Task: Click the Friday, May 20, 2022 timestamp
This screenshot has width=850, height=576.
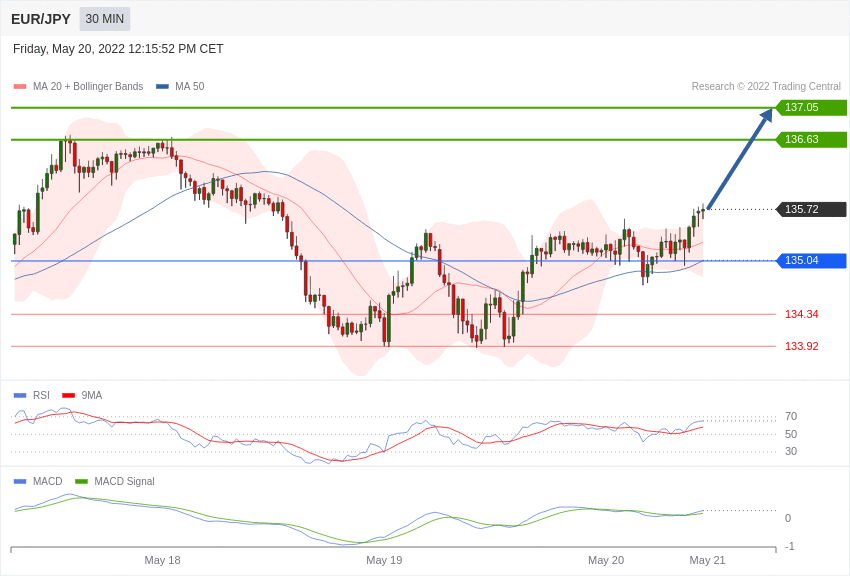Action: tap(118, 49)
